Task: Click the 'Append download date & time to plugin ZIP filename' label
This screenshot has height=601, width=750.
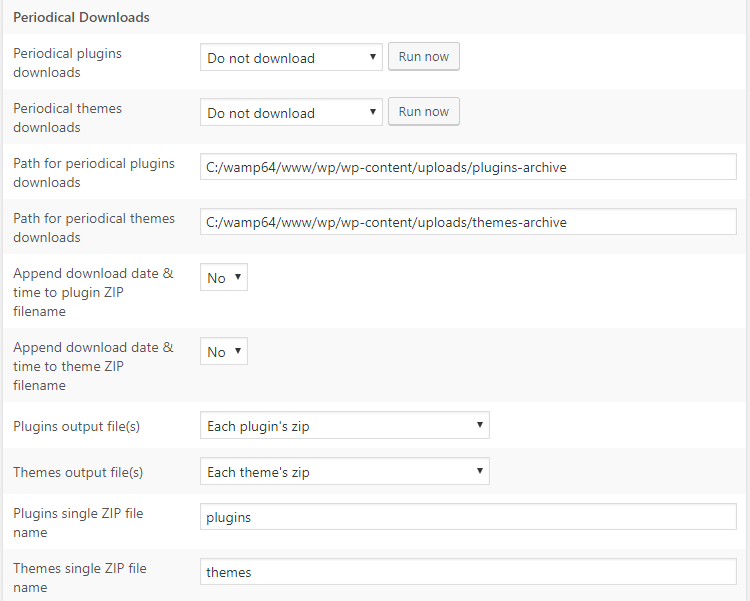Action: point(93,292)
